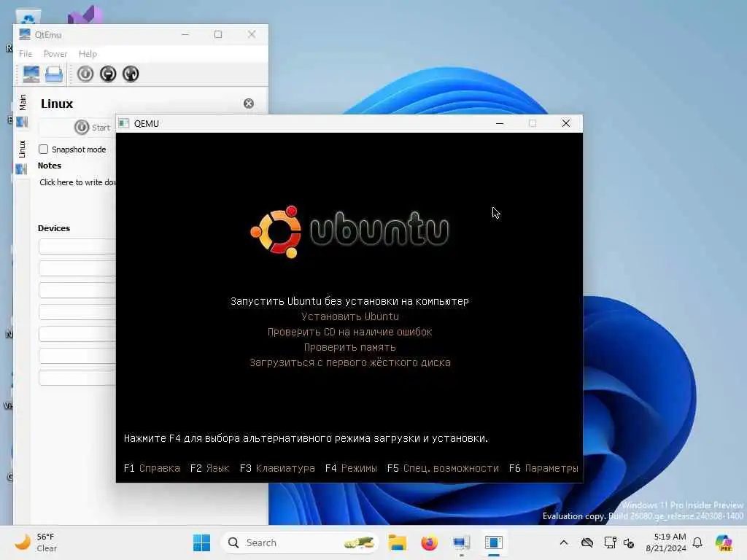
Task: Click the first round power start icon
Action: pyautogui.click(x=85, y=74)
